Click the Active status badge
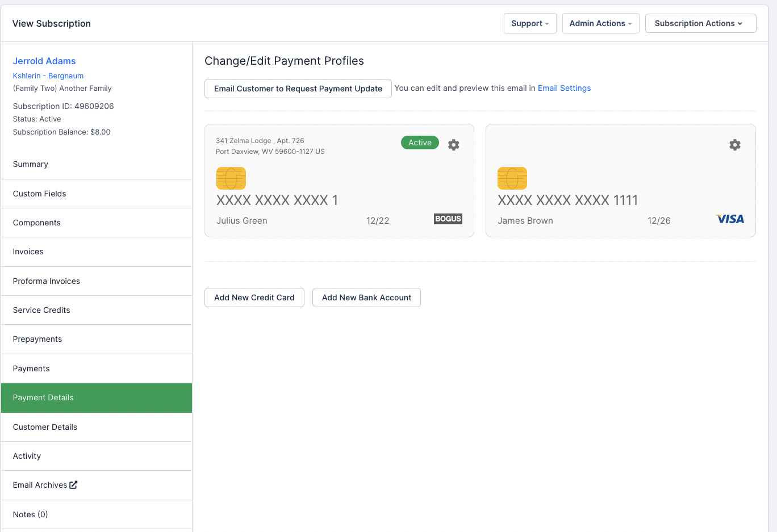 click(420, 143)
